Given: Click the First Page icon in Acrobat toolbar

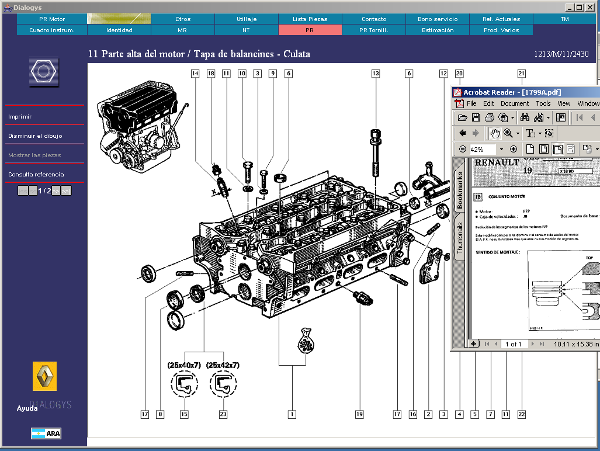Looking at the screenshot, I should coord(580,118).
